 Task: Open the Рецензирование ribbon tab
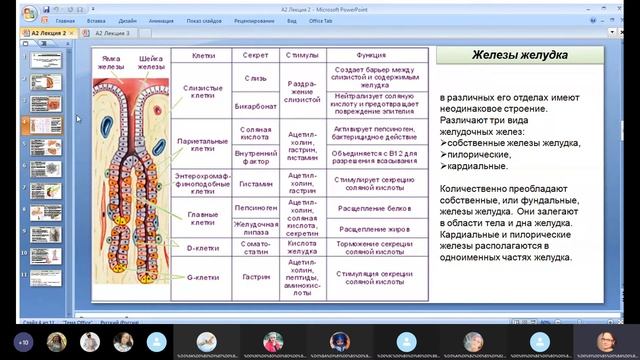tap(254, 21)
